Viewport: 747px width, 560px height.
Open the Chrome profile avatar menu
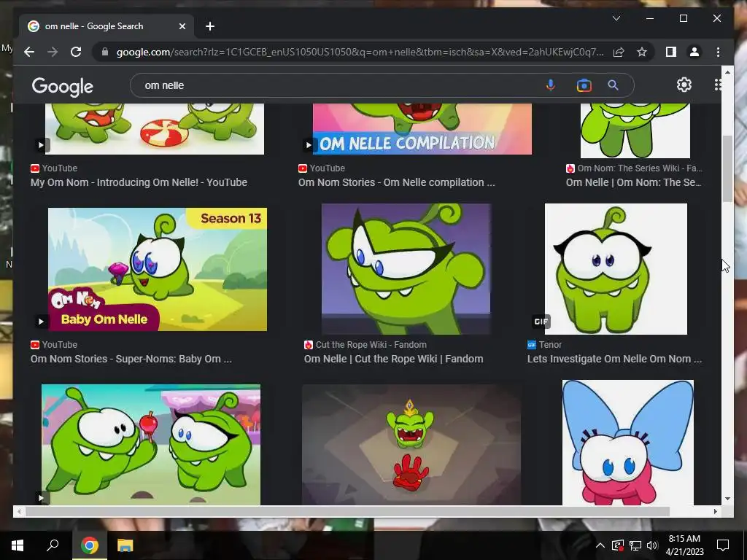694,52
